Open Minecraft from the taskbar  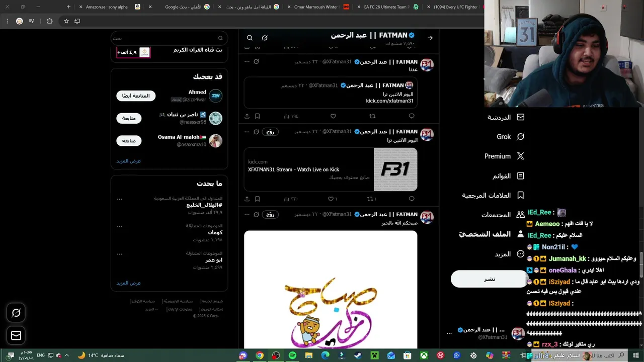[375, 355]
